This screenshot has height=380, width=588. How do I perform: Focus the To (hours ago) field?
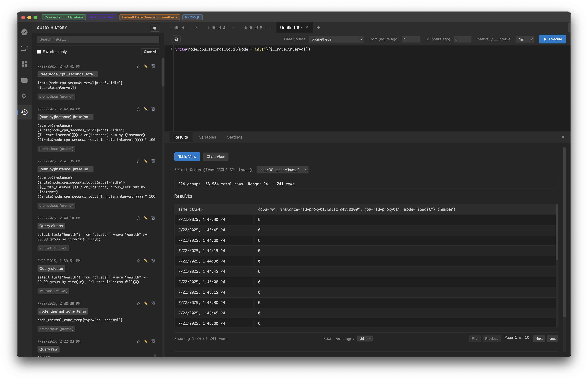(x=462, y=39)
